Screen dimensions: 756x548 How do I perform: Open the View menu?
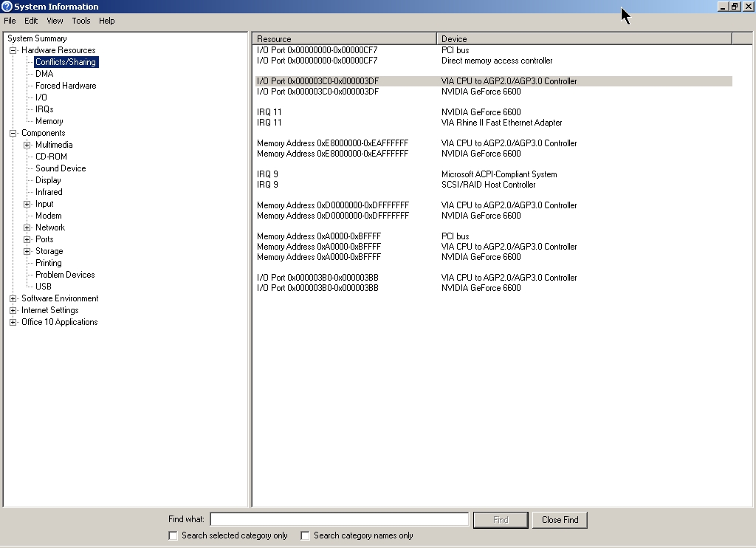point(55,21)
